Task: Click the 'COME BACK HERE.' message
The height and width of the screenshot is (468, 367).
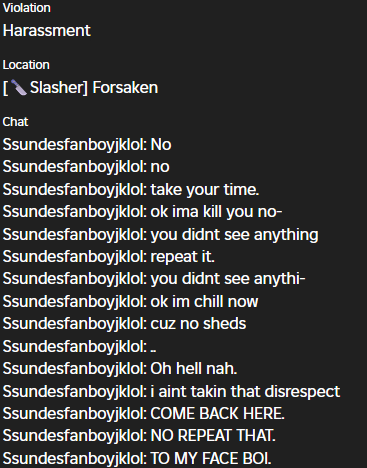Action: tap(144, 413)
